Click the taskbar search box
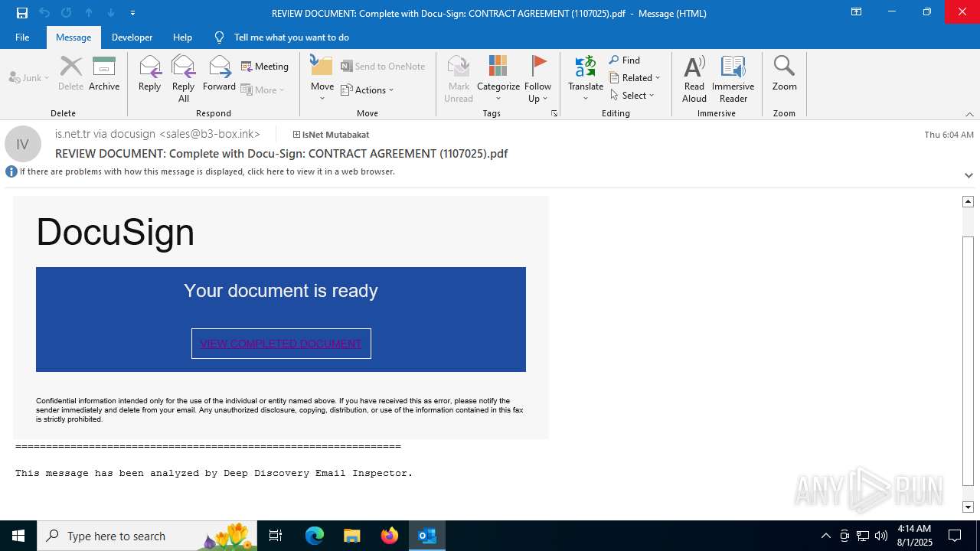The width and height of the screenshot is (980, 551). 147,536
